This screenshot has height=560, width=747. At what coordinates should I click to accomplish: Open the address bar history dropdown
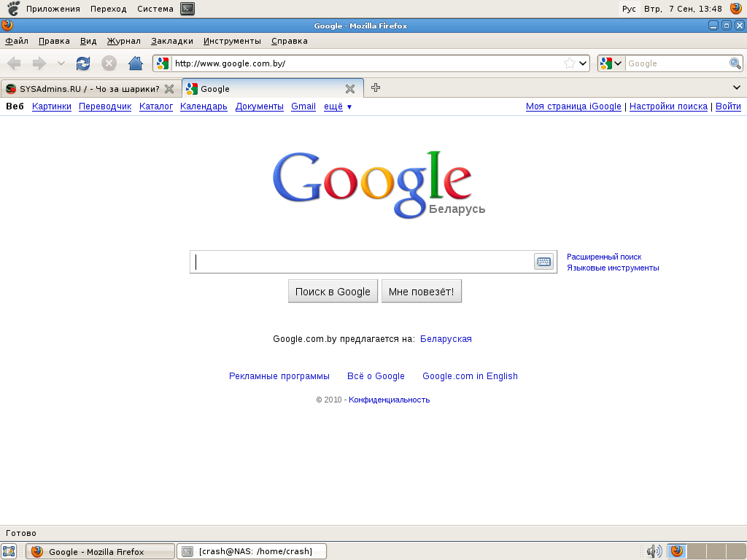click(x=583, y=63)
